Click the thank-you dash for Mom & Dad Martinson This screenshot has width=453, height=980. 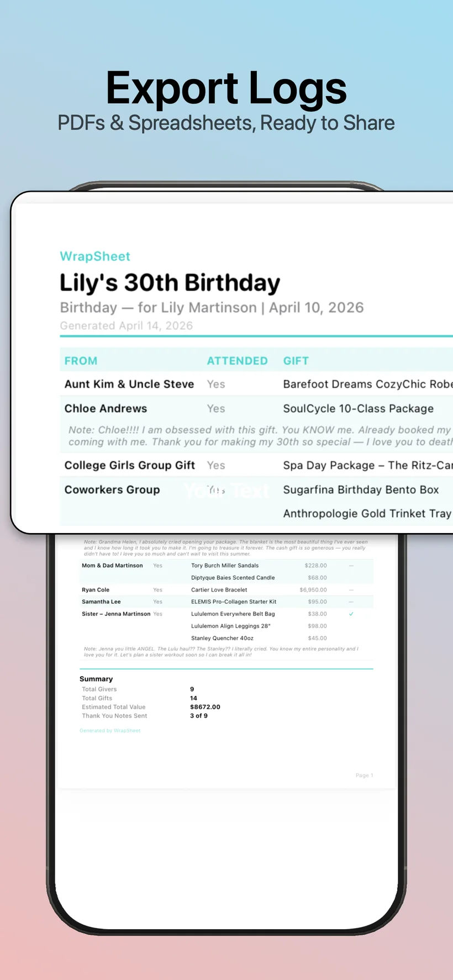point(351,566)
